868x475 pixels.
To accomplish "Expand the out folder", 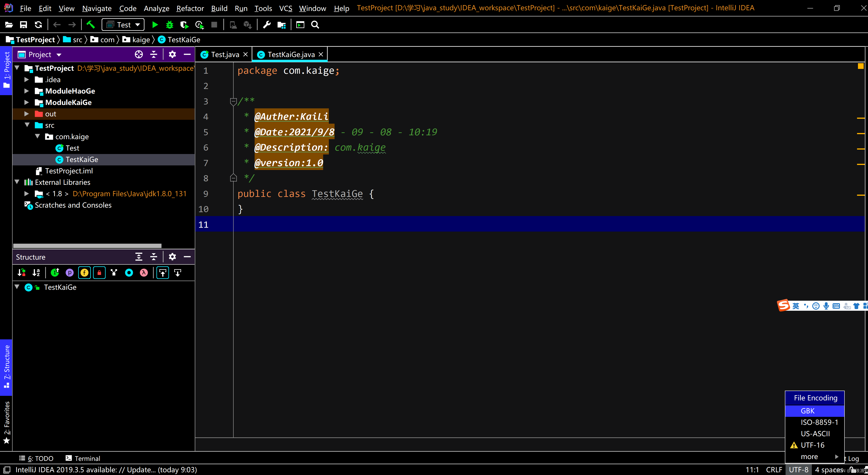I will [x=27, y=114].
